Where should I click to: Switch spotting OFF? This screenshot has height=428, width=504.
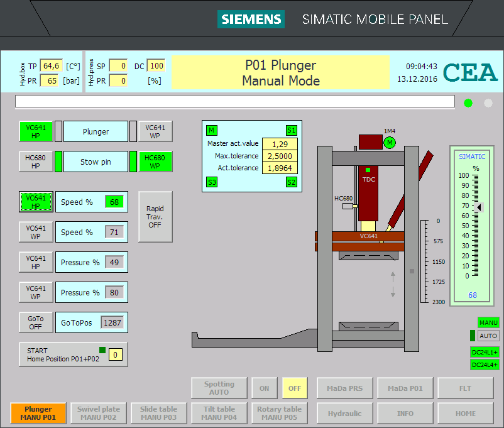click(295, 388)
